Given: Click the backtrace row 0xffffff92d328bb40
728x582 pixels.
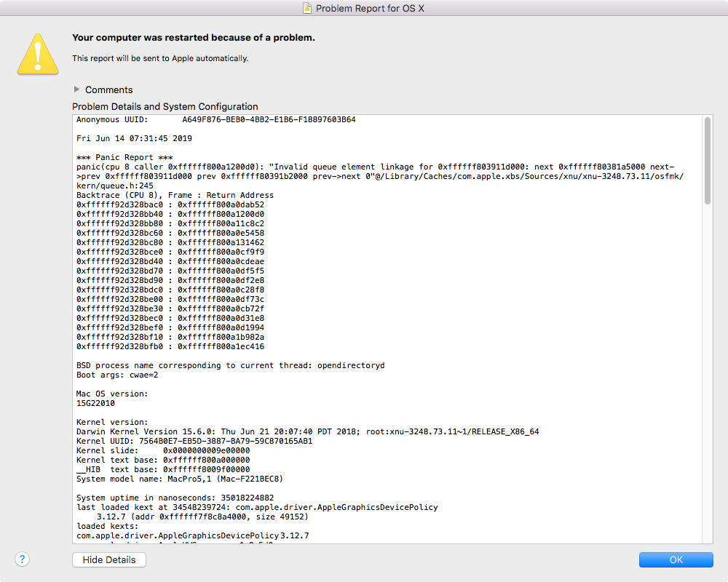Looking at the screenshot, I should [170, 214].
